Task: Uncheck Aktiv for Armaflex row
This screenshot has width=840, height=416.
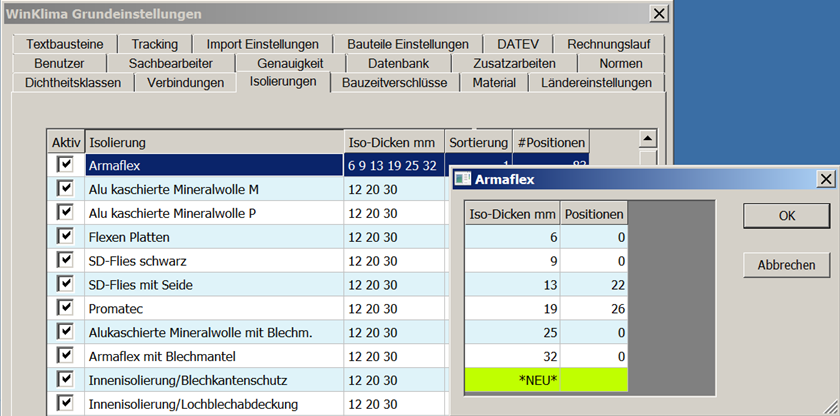Action: [66, 164]
